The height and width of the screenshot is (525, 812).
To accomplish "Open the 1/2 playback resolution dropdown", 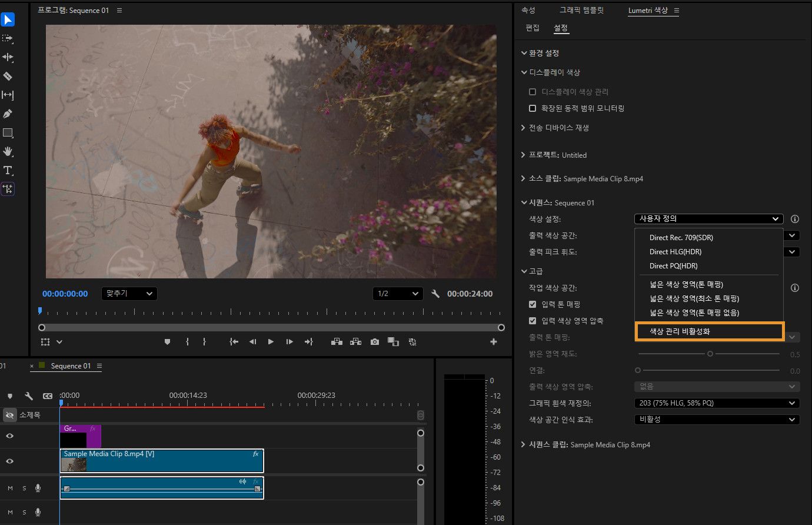I will coord(398,294).
